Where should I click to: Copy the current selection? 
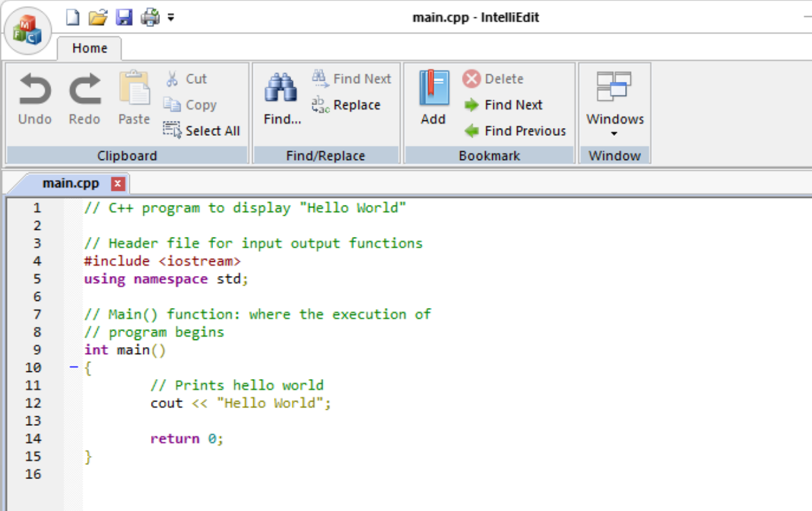(x=193, y=105)
